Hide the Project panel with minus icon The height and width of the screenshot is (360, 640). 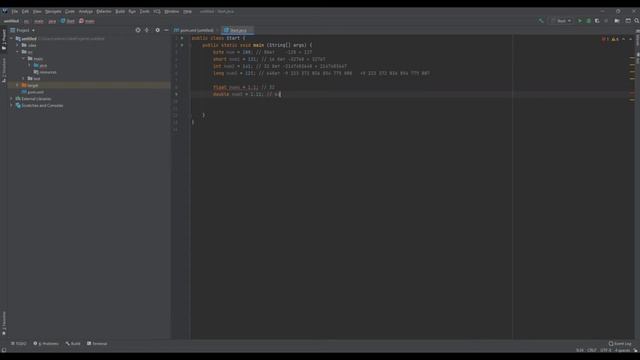pos(166,30)
